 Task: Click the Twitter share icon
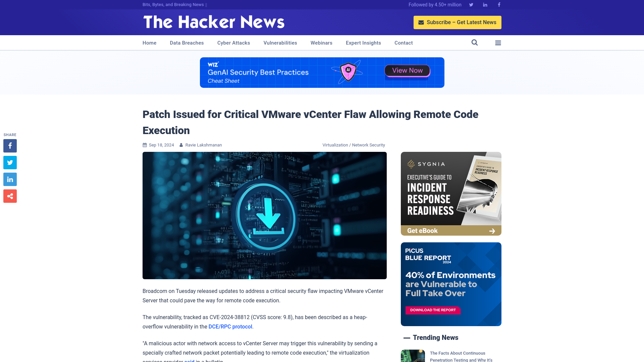point(10,162)
